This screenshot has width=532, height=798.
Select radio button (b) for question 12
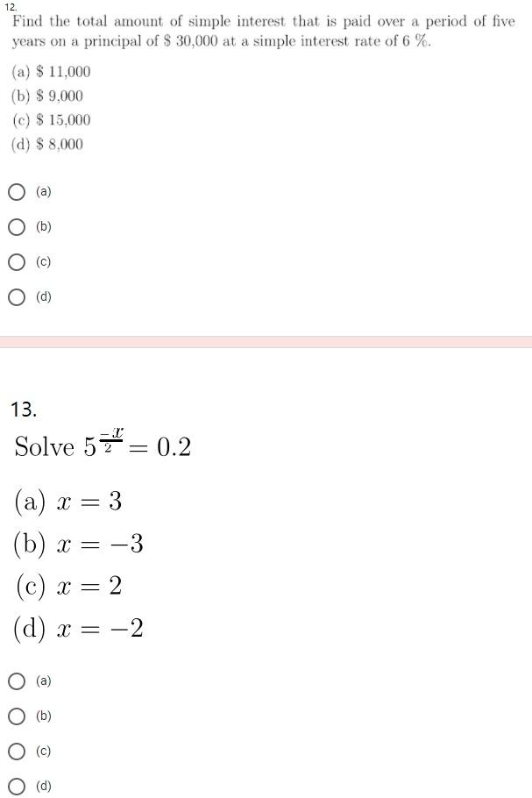(x=17, y=226)
